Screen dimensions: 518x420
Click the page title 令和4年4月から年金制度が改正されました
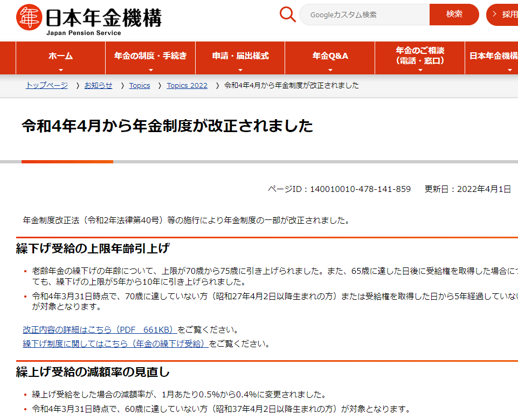click(x=167, y=126)
